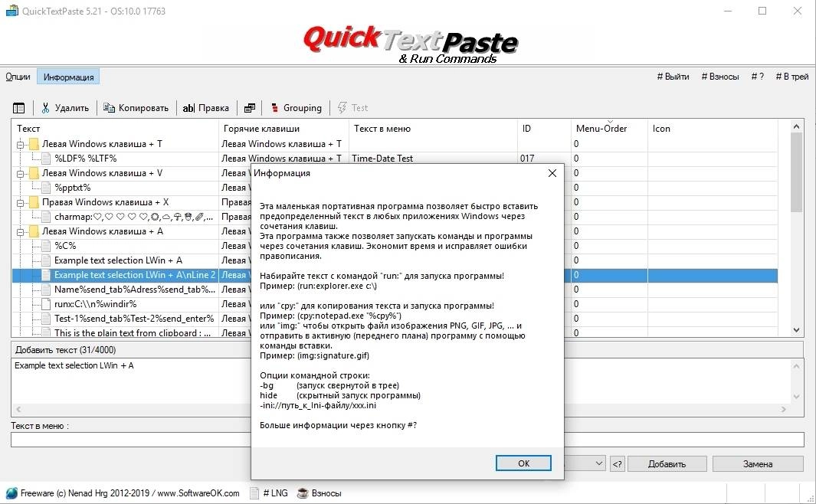Select Example text selection LWin + A\nLine 2 row
This screenshot has width=816, height=504.
coord(134,275)
